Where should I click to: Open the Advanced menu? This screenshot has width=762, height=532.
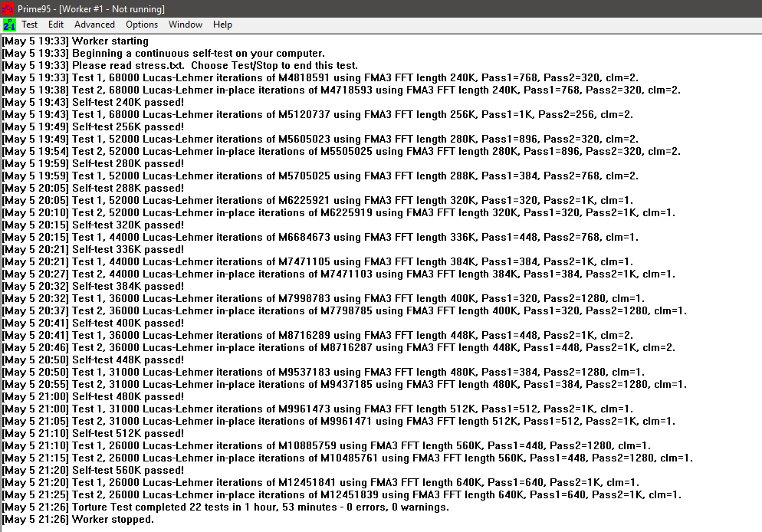pyautogui.click(x=94, y=25)
